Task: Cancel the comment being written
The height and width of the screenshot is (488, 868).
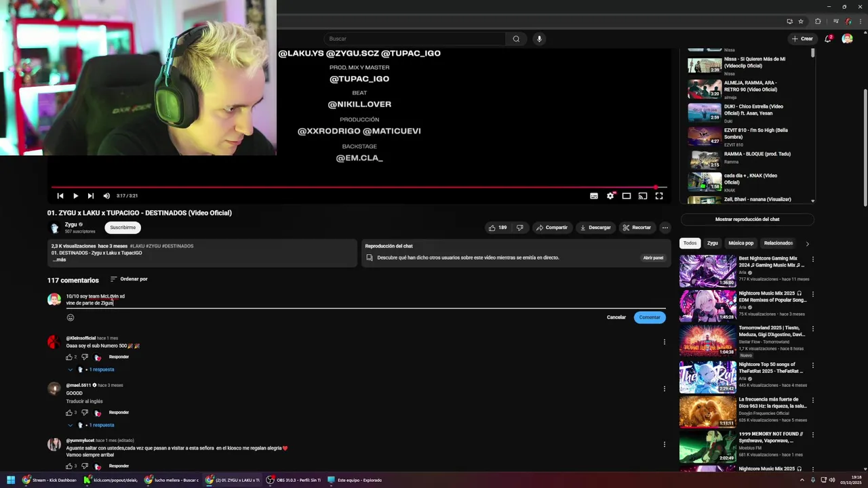Action: [616, 317]
